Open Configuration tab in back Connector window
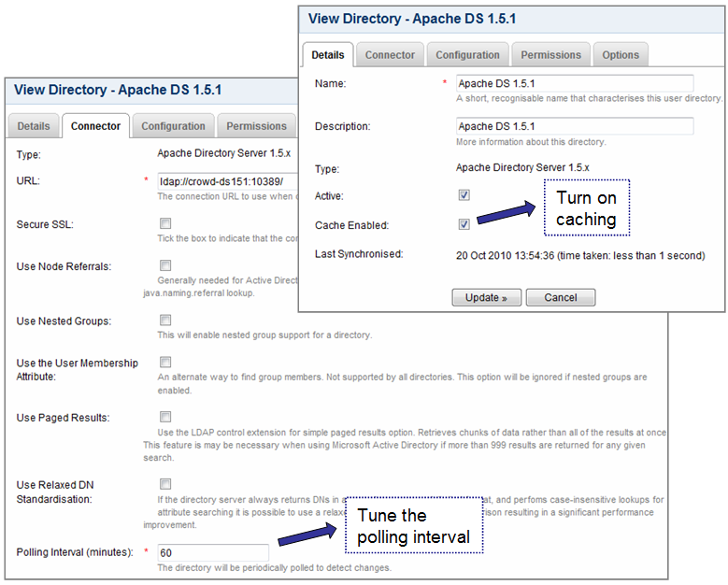This screenshot has width=728, height=585. 173,126
